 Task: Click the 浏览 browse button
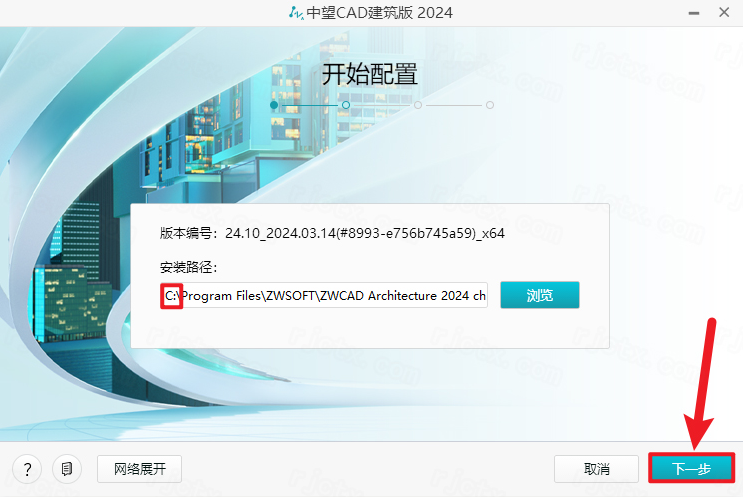tap(539, 295)
